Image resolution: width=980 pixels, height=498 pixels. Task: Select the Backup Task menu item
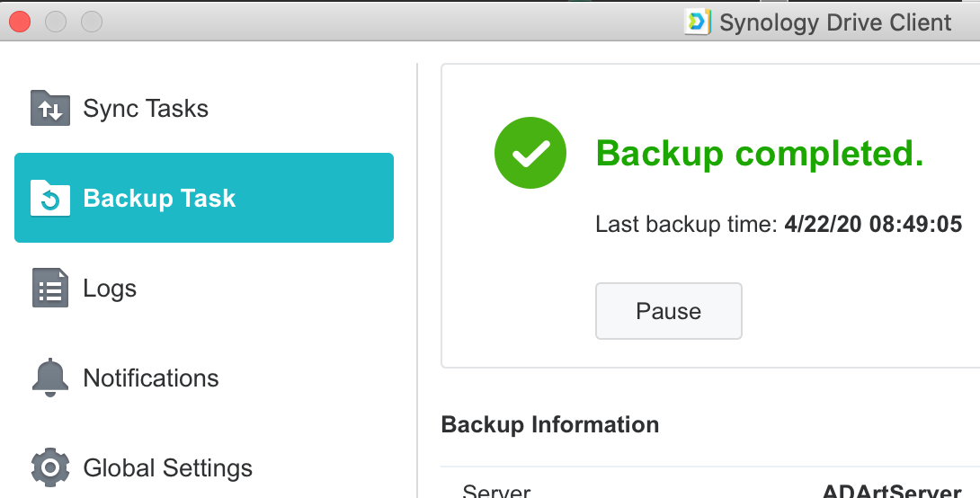(204, 198)
